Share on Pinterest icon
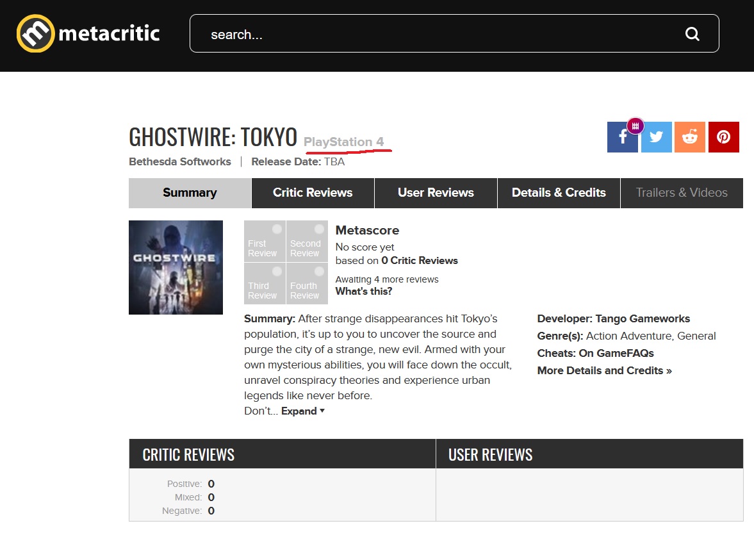The width and height of the screenshot is (754, 560). pos(723,137)
